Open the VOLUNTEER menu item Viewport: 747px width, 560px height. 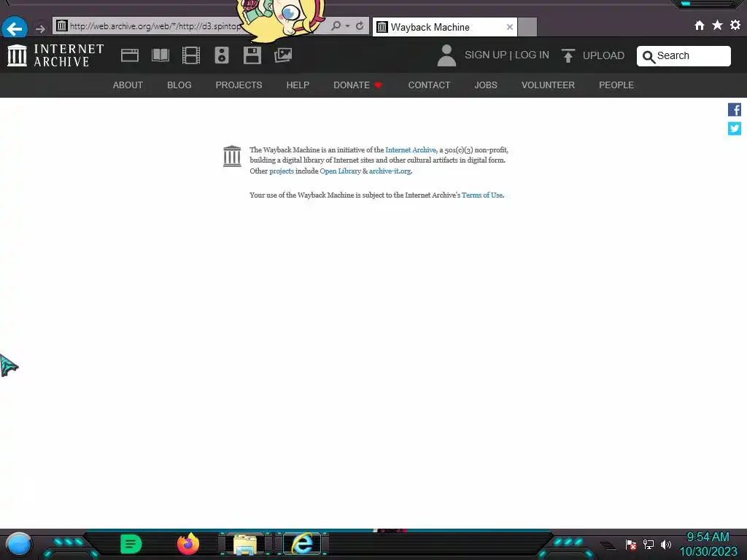click(548, 85)
